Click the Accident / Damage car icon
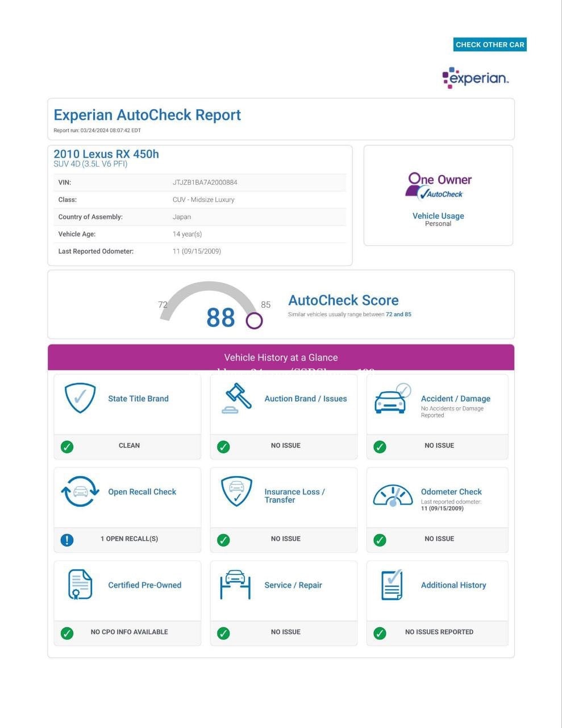 click(x=392, y=398)
